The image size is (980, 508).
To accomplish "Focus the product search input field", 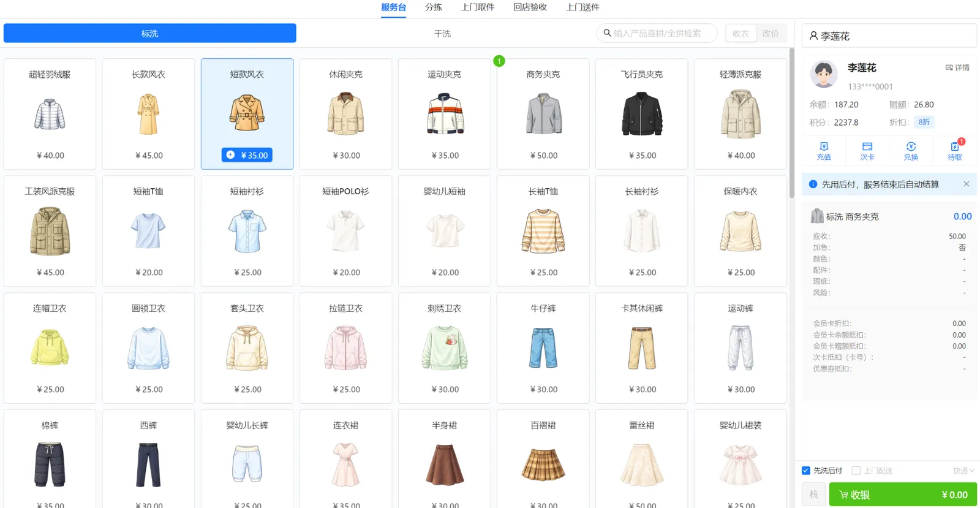I will [657, 33].
